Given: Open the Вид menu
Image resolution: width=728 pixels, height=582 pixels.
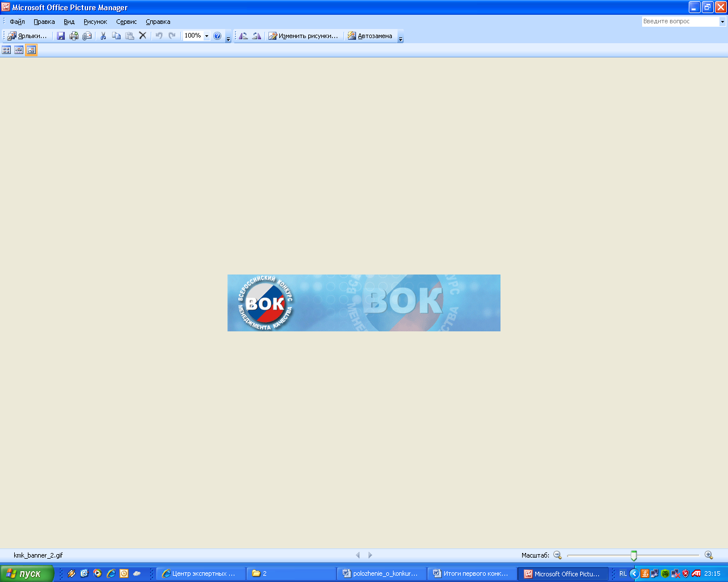Looking at the screenshot, I should [x=69, y=22].
